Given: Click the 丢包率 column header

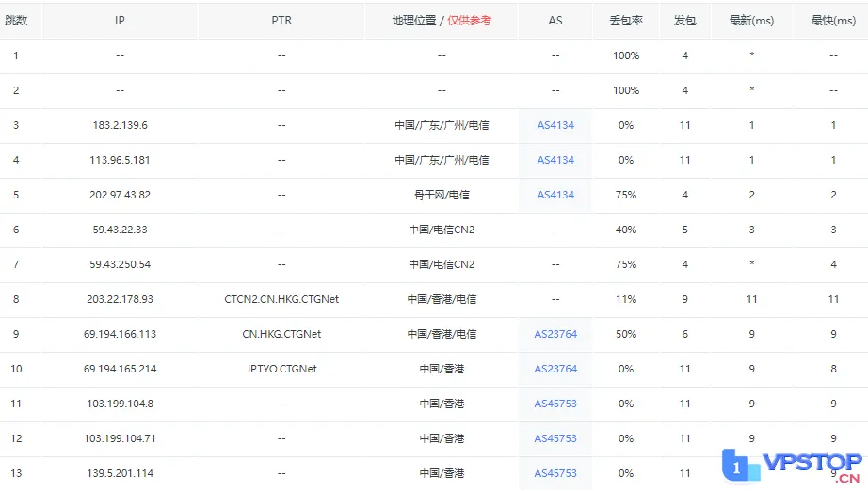Looking at the screenshot, I should tap(626, 21).
